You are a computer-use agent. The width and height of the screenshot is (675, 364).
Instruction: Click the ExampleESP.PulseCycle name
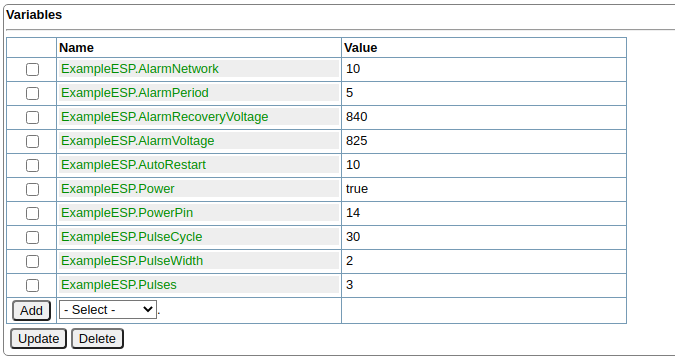click(x=131, y=237)
